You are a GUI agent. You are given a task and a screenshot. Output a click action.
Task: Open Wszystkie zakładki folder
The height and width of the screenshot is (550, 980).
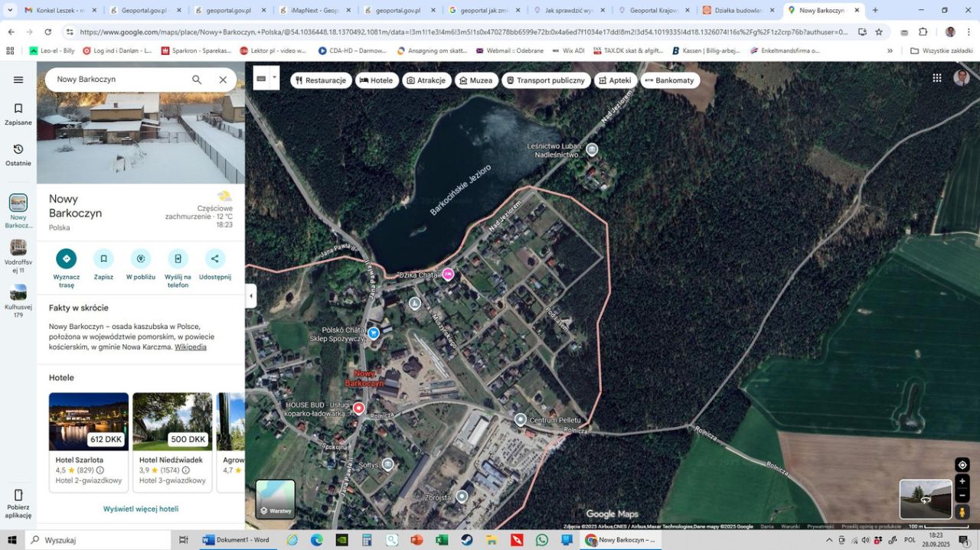(941, 50)
